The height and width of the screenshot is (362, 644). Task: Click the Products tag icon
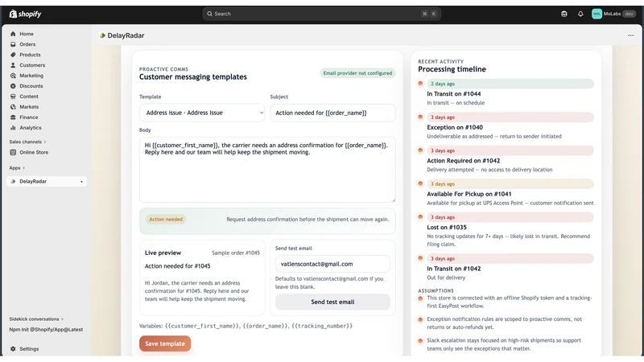[x=13, y=55]
